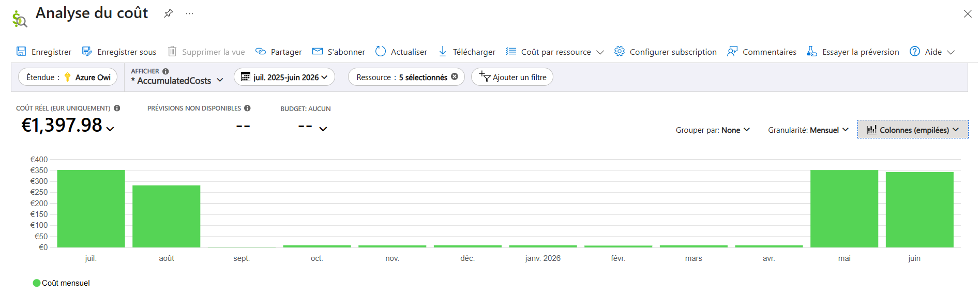
Task: Pin the Analyse du coût view
Action: click(x=168, y=13)
